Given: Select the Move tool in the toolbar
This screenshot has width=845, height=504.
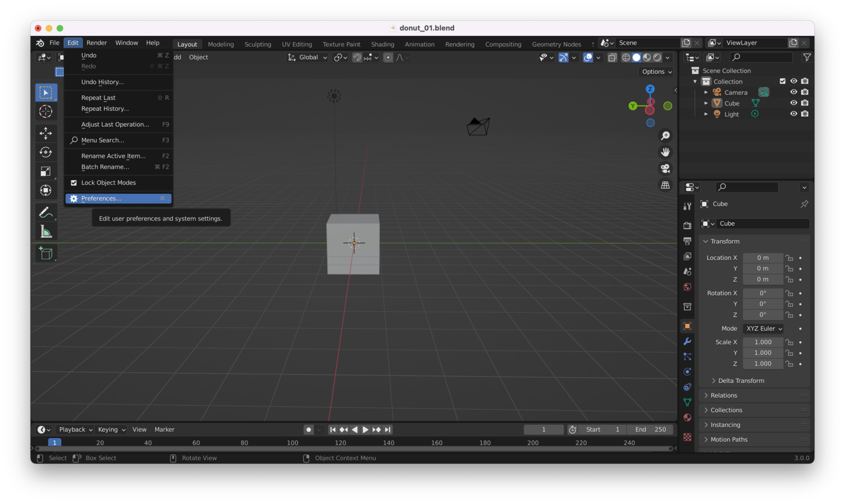Looking at the screenshot, I should coord(46,133).
